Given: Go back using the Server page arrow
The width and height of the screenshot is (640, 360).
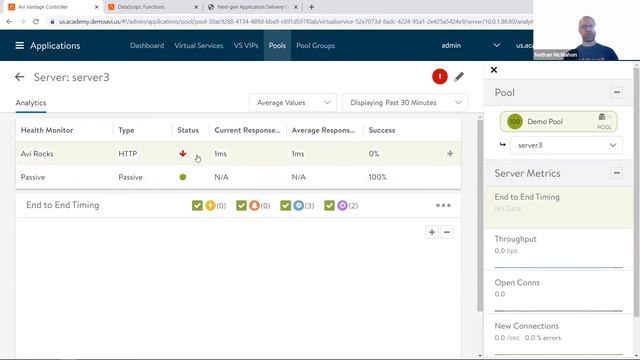Looking at the screenshot, I should point(19,77).
